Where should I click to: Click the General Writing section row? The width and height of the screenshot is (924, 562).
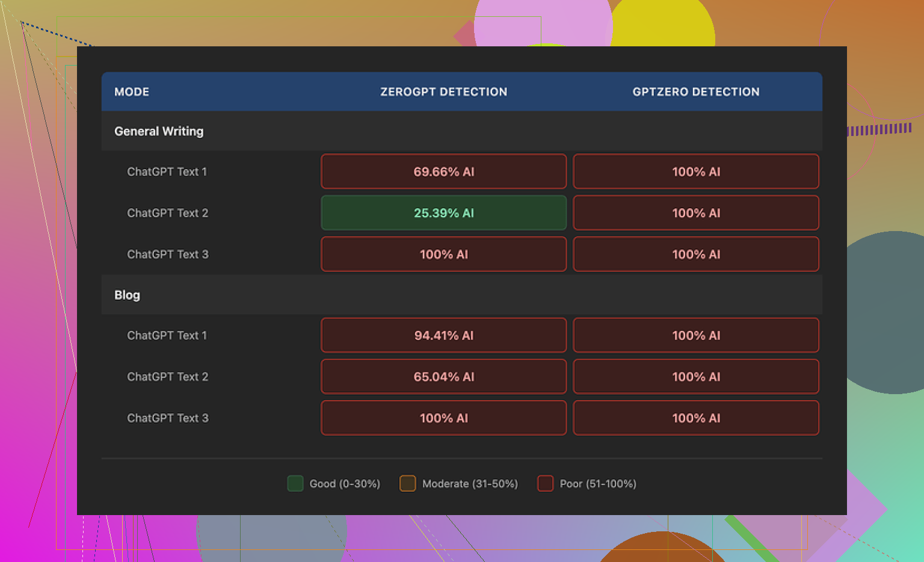[159, 131]
